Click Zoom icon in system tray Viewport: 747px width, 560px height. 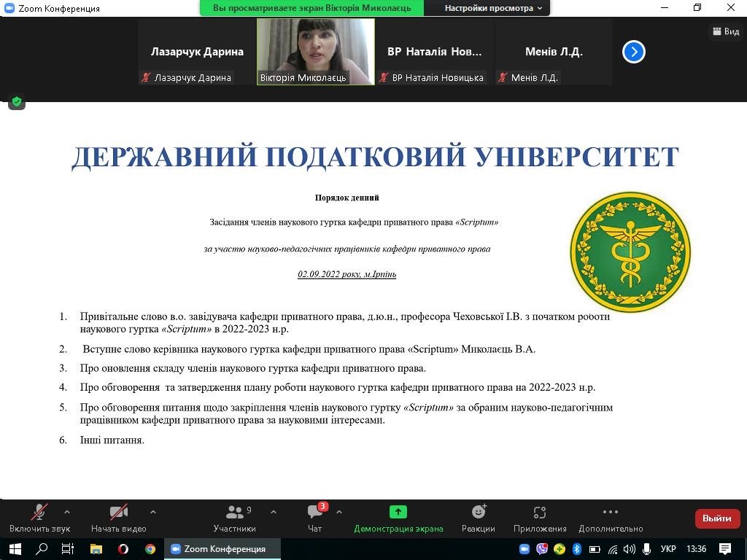click(x=525, y=549)
